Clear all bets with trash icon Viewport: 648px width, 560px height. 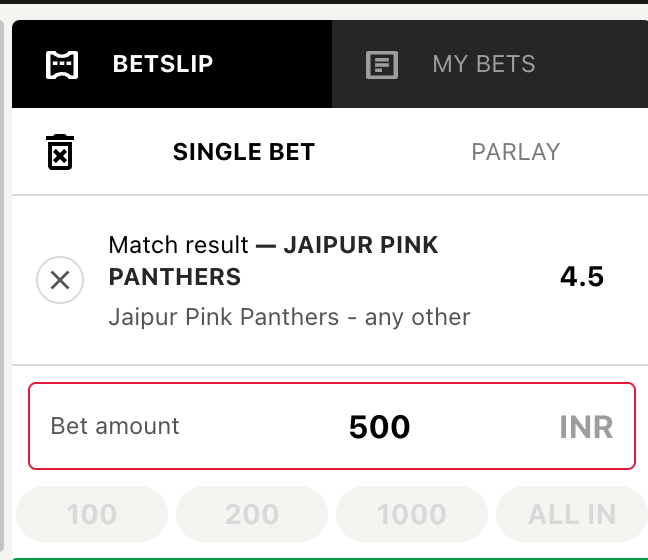tap(60, 152)
